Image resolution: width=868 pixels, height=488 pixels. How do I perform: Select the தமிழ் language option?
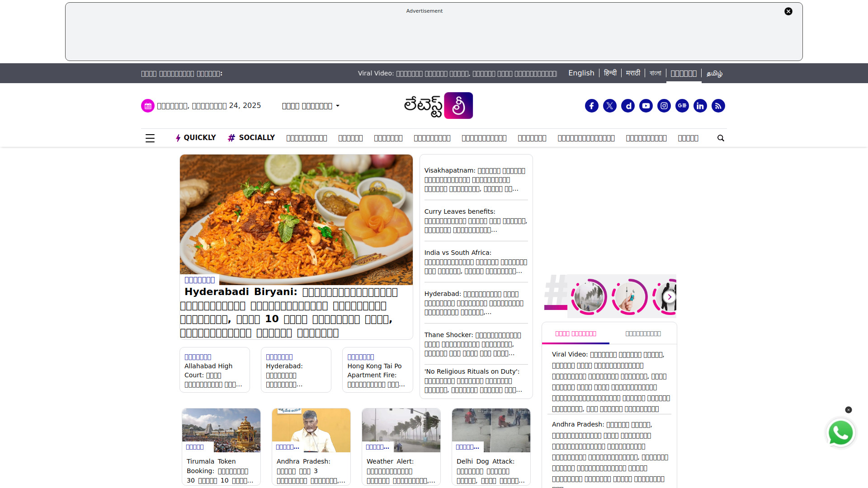[714, 74]
